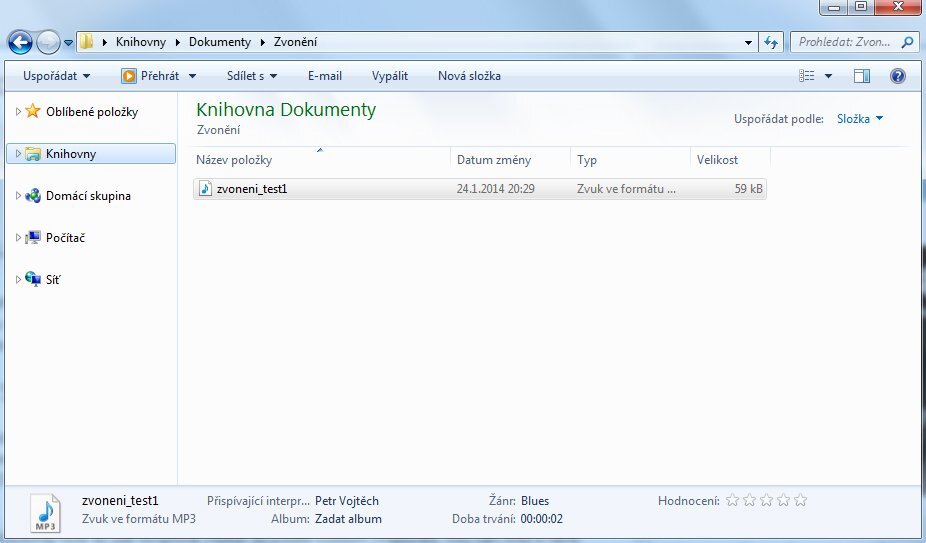Select Oblíbené položky in navigation pane
Viewport: 926px width, 543px height.
click(x=92, y=112)
